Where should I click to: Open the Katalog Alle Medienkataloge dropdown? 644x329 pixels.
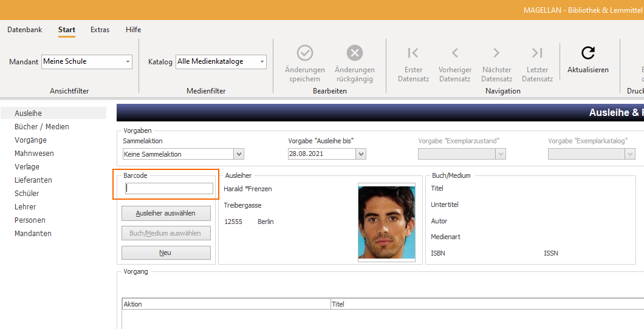(221, 61)
